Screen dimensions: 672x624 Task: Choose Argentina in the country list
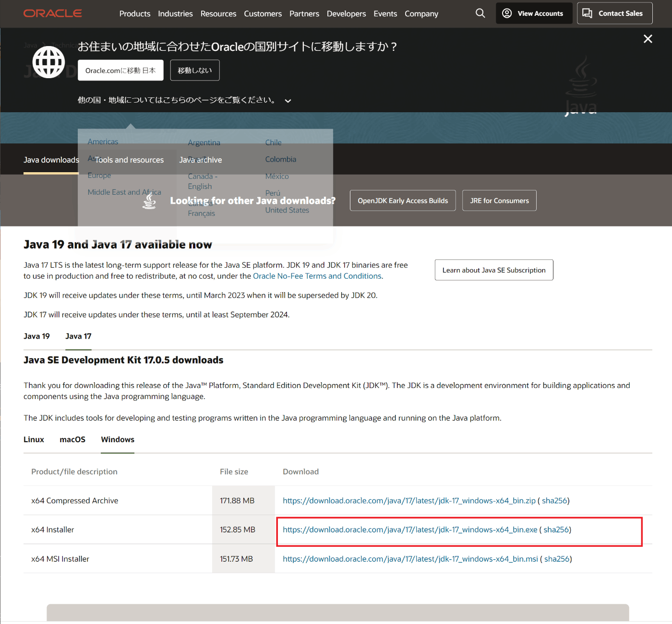204,142
